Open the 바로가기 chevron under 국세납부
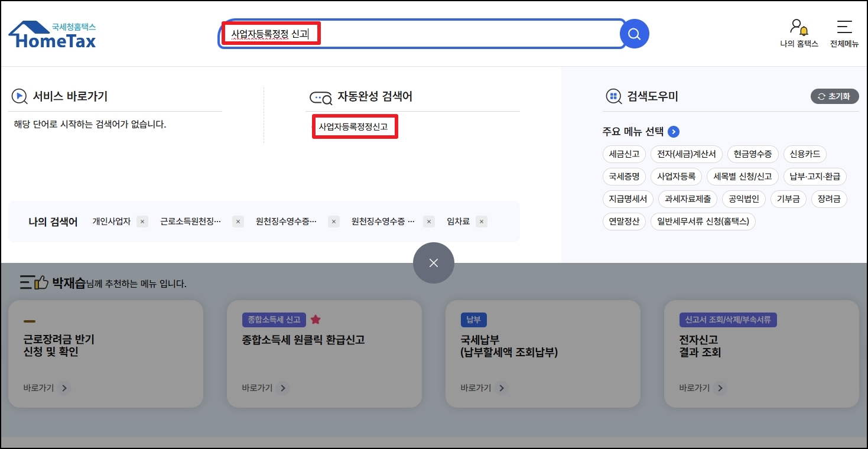 tap(502, 388)
